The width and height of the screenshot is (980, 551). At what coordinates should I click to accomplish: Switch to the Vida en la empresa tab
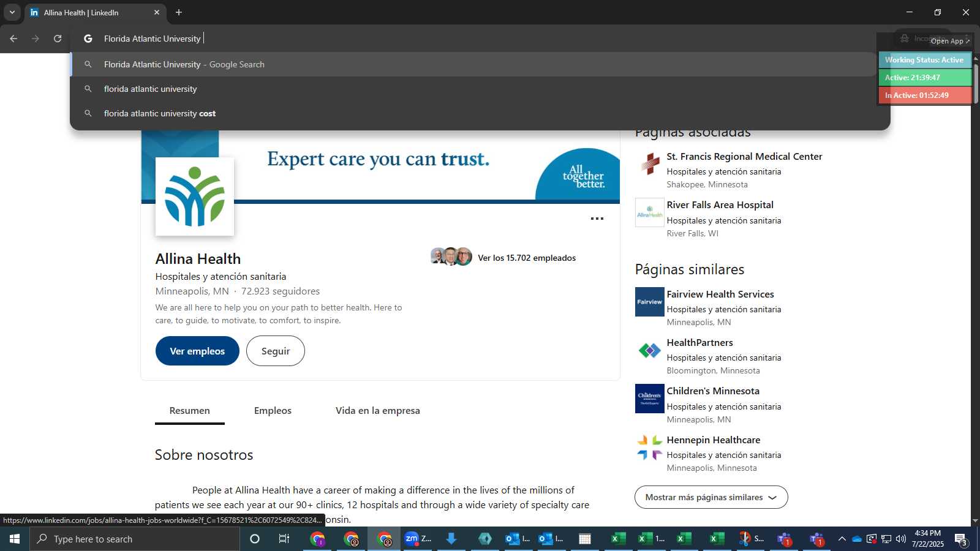pos(377,411)
